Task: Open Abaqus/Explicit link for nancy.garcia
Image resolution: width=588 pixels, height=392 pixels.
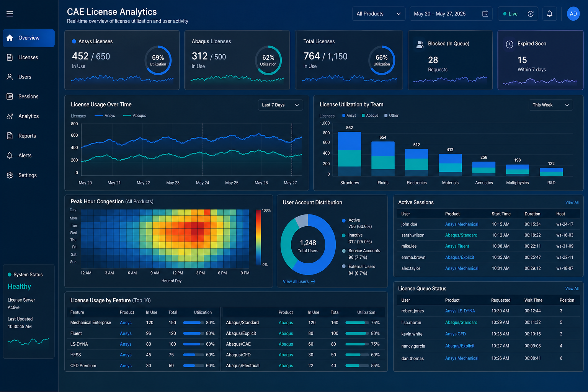Action: coord(460,346)
